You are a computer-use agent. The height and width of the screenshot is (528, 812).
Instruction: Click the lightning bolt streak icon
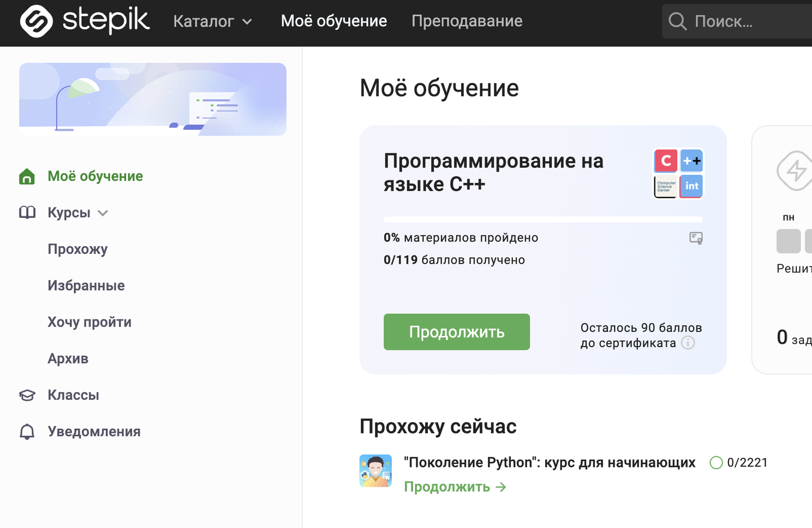[796, 171]
